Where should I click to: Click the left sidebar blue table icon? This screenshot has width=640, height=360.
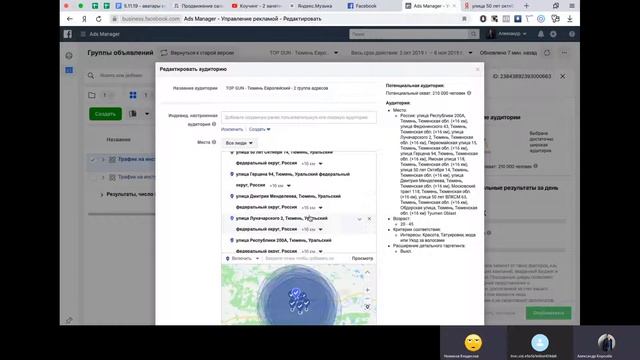pyautogui.click(x=69, y=70)
